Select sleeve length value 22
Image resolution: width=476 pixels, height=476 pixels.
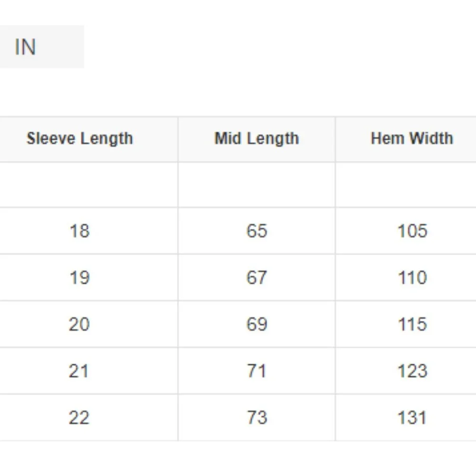(x=79, y=417)
